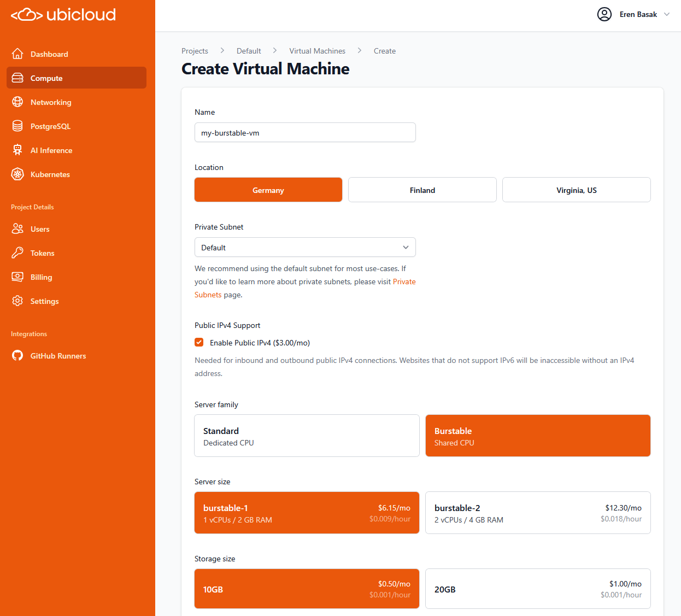Choose Standard Dedicated CPU family
The height and width of the screenshot is (616, 681).
point(307,436)
